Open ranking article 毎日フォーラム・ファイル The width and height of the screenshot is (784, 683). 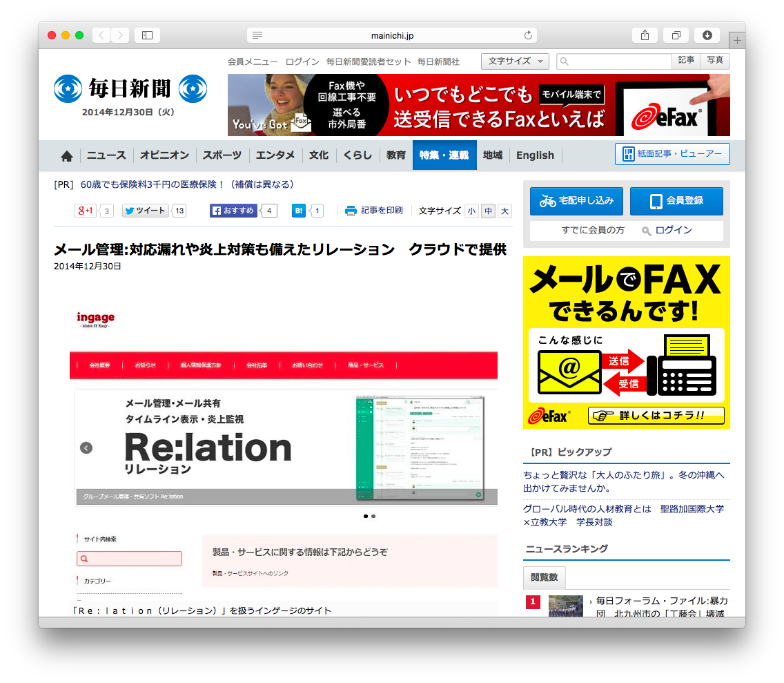click(x=661, y=606)
